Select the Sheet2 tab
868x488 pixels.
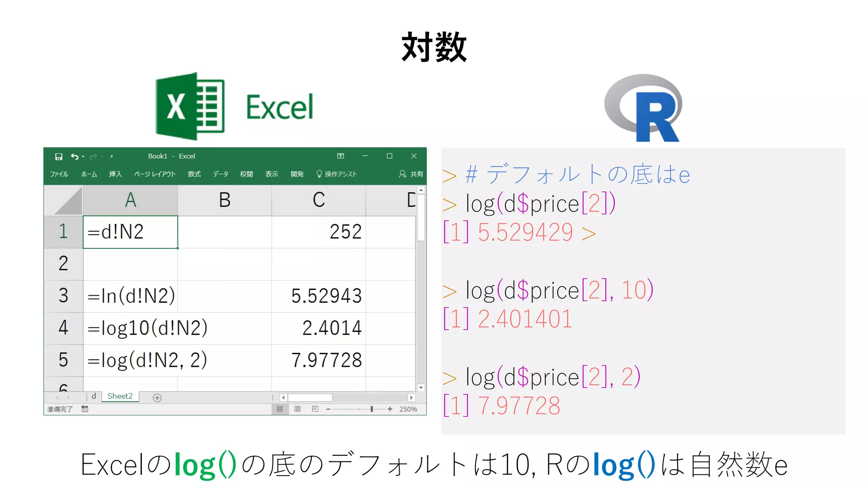pos(120,396)
